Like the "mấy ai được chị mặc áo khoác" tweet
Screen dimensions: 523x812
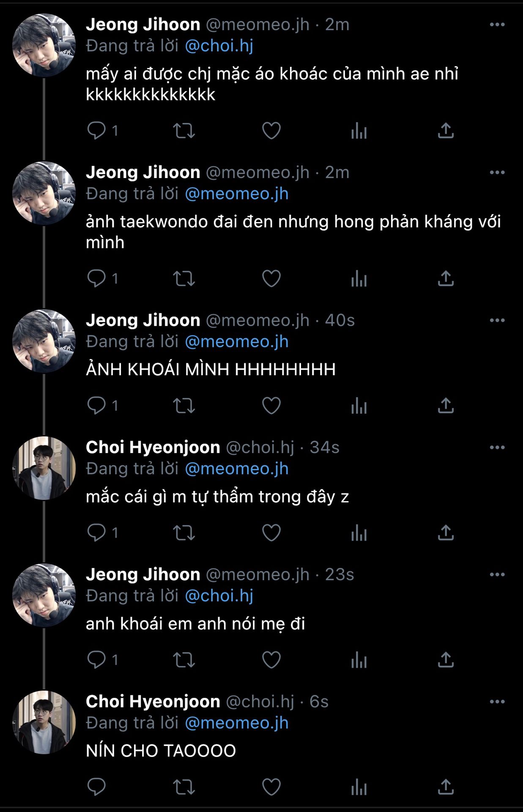click(x=271, y=131)
